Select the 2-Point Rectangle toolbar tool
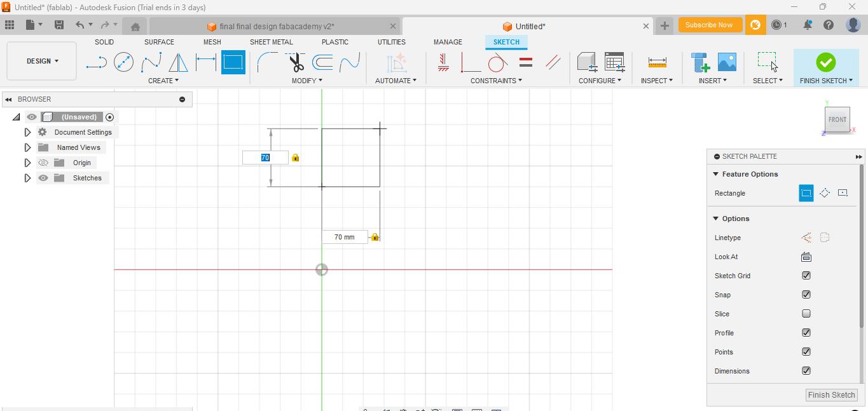 [x=233, y=62]
